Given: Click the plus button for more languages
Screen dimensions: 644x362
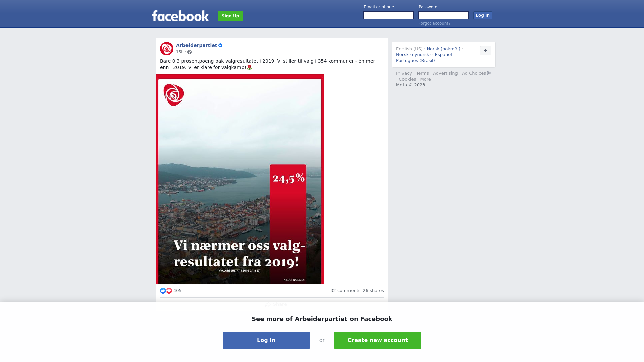Looking at the screenshot, I should pos(486,51).
